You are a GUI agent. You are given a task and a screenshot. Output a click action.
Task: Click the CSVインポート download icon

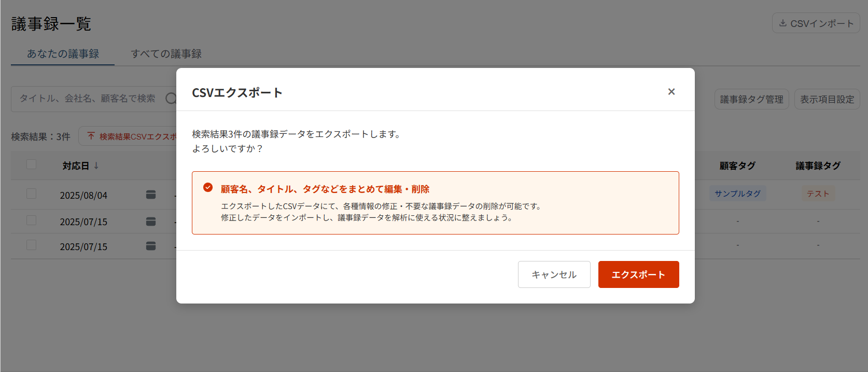[783, 23]
